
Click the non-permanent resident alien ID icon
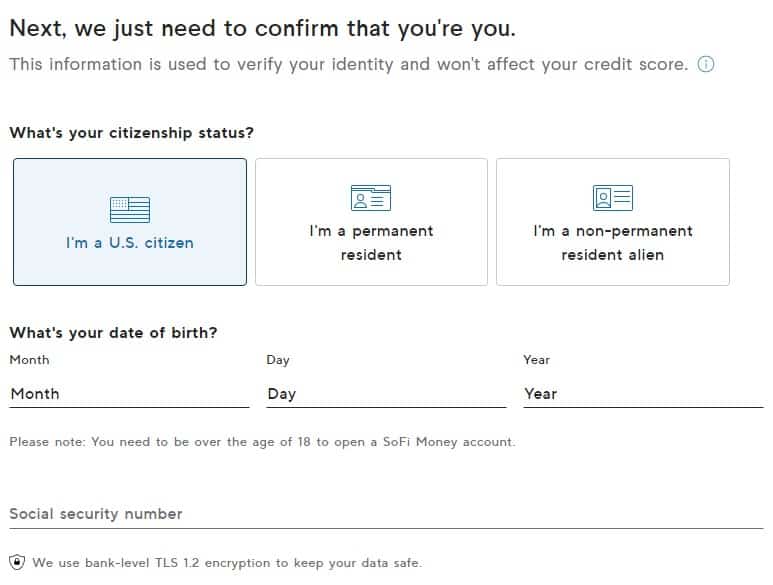click(612, 198)
